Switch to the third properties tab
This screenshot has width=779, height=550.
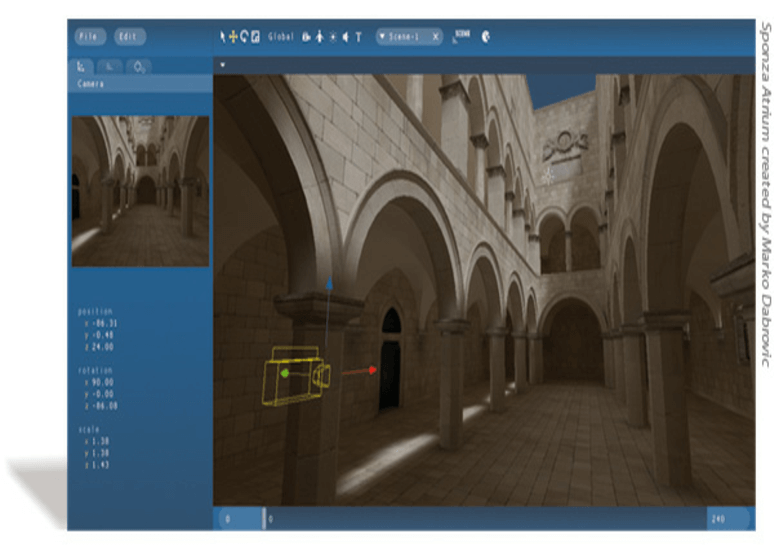click(x=142, y=66)
